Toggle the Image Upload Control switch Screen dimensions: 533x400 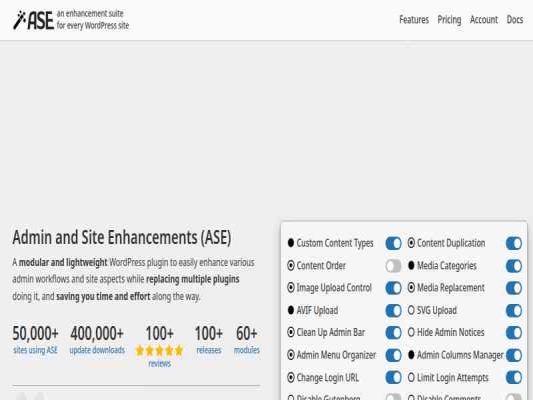(393, 288)
